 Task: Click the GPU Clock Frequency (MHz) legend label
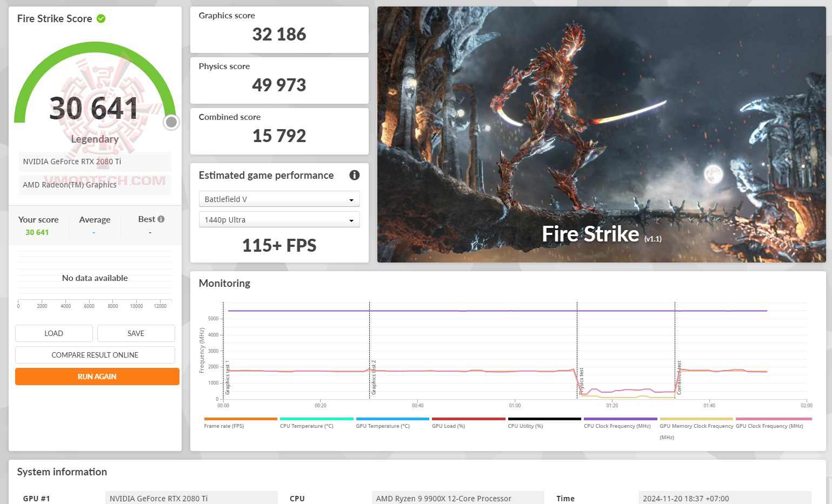769,426
